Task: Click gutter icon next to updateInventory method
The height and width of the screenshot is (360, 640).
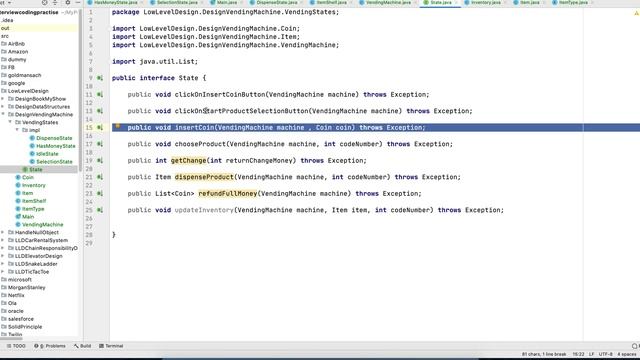Action: point(100,210)
